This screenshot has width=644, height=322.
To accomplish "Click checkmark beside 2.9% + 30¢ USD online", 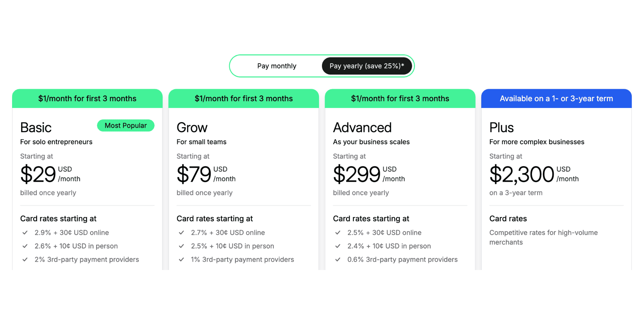I will point(25,232).
